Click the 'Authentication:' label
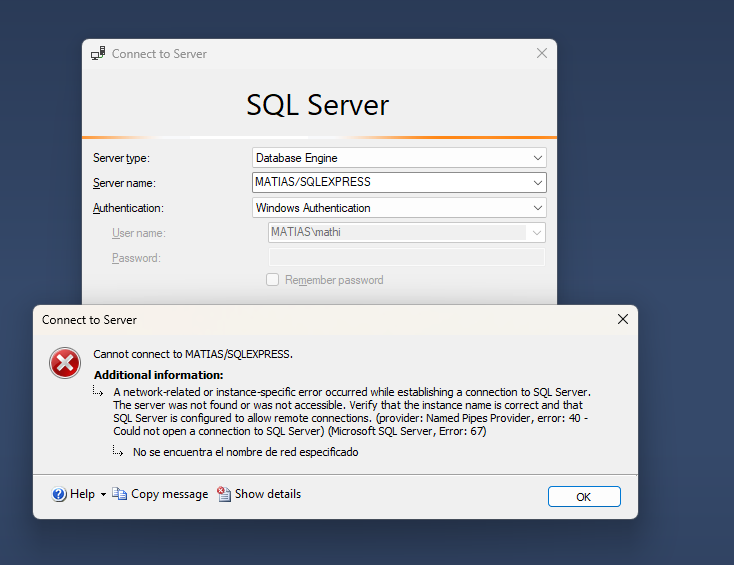Viewport: 734px width, 565px height. [x=128, y=208]
